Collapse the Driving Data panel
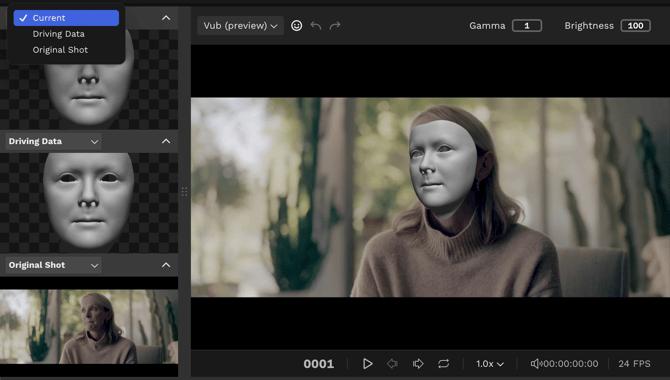This screenshot has width=670, height=380. [x=166, y=141]
